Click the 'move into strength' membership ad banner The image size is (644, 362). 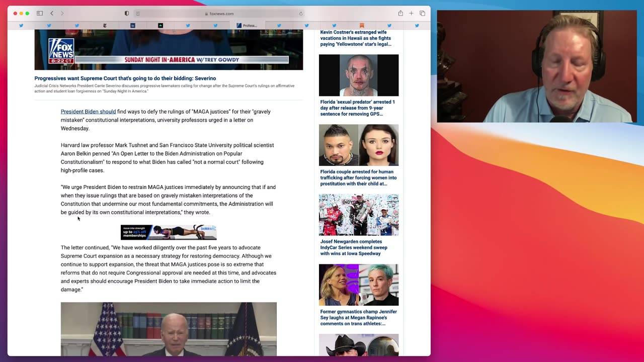click(169, 232)
